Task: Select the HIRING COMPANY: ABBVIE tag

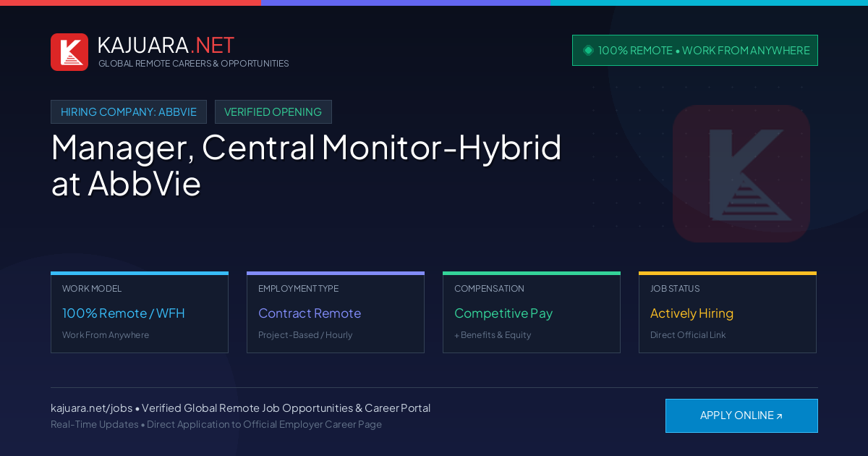Action: point(129,112)
